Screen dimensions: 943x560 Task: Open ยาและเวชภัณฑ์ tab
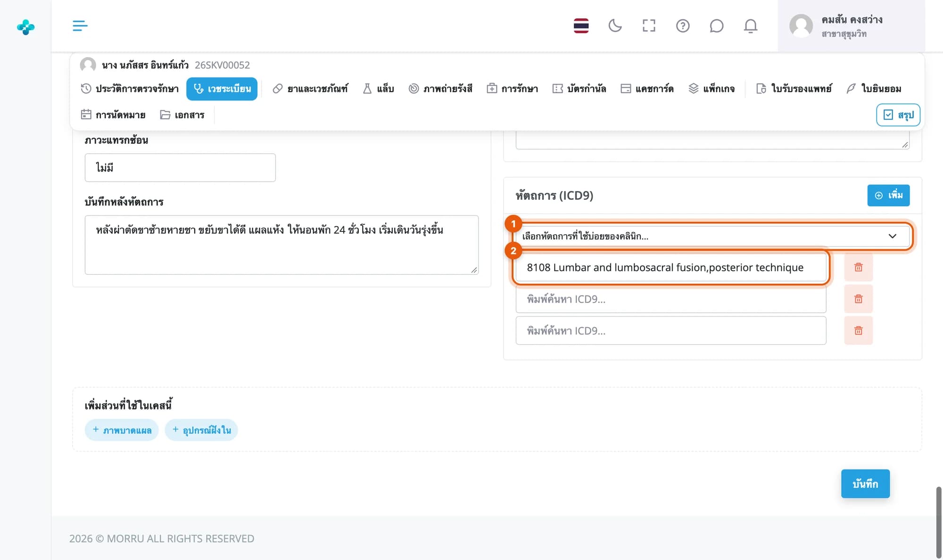310,89
